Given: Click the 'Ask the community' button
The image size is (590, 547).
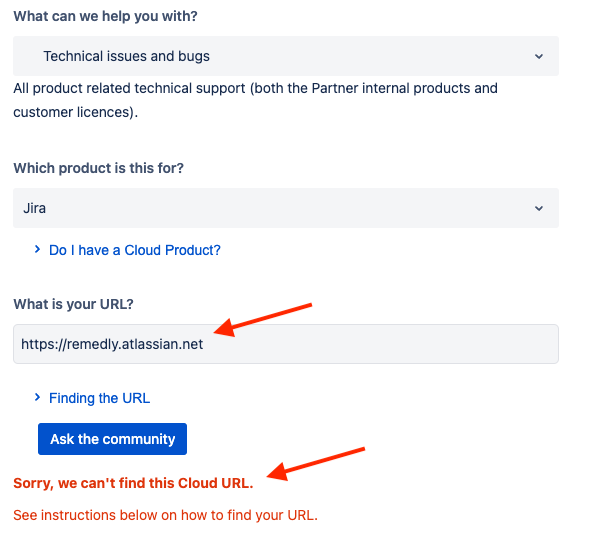Looking at the screenshot, I should coord(112,439).
